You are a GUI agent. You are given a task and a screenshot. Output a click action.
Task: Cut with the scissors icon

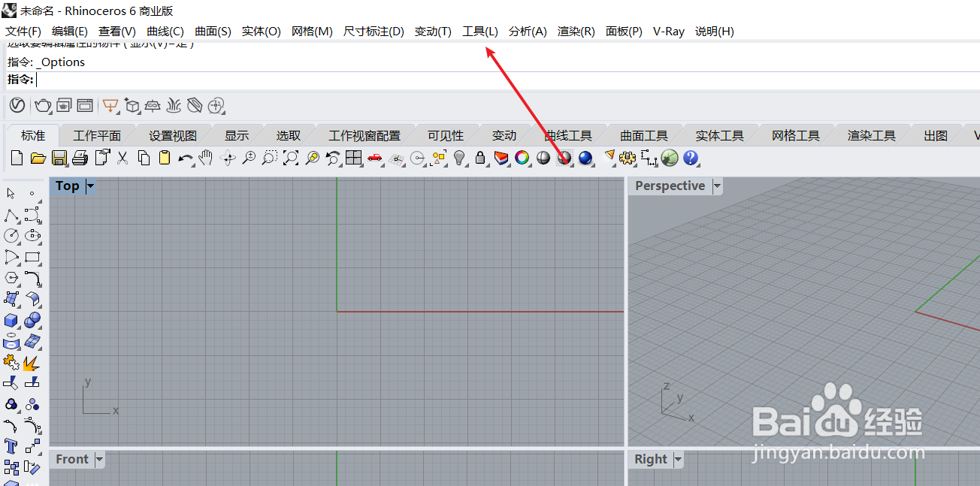coord(122,158)
